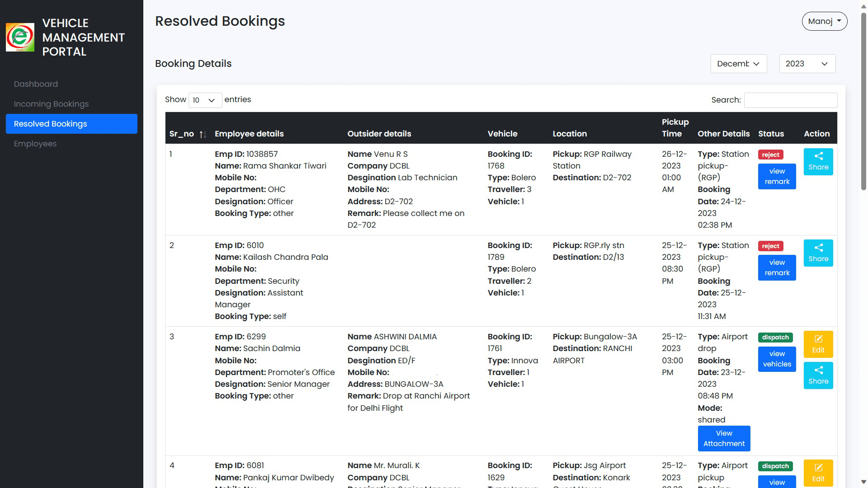Click inside the Search field

pos(790,100)
